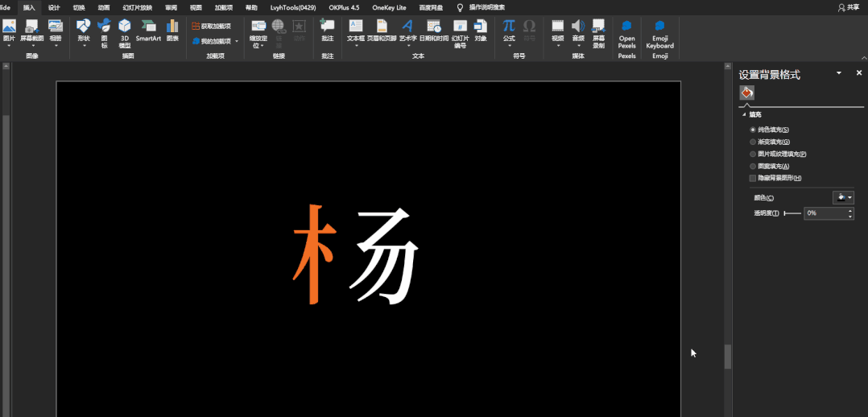Enable hide background graphics checkbox
Screen dimensions: 868x417
752,179
